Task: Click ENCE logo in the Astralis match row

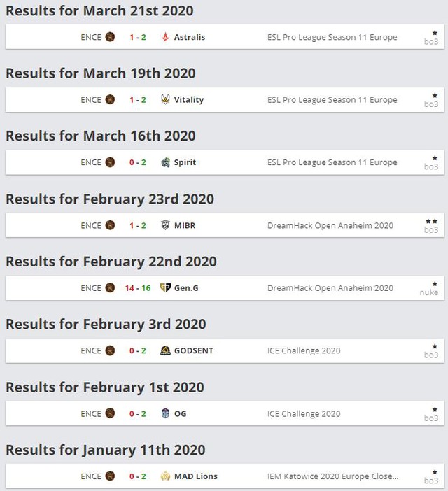Action: point(110,37)
